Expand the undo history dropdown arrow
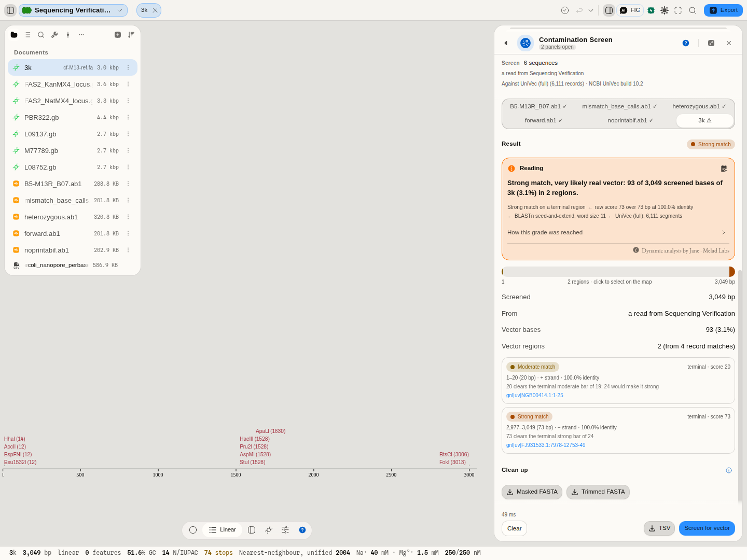Viewport: 747px width, 560px height. (591, 10)
